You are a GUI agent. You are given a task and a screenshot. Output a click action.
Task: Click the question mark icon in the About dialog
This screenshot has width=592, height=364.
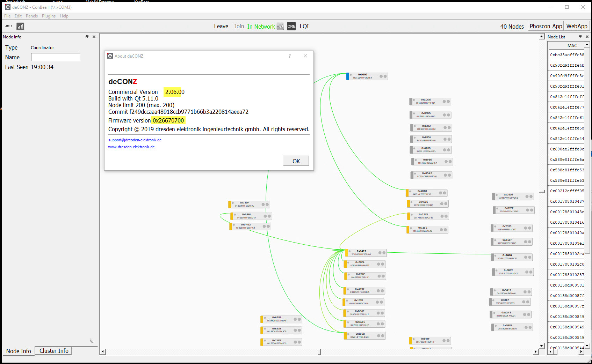coord(289,56)
